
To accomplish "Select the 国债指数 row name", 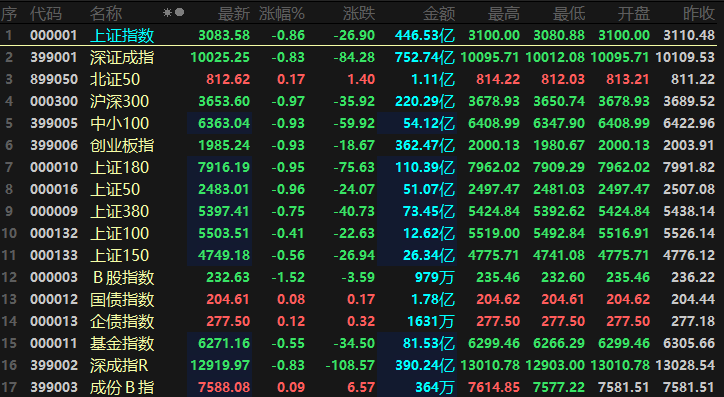I will [x=122, y=299].
